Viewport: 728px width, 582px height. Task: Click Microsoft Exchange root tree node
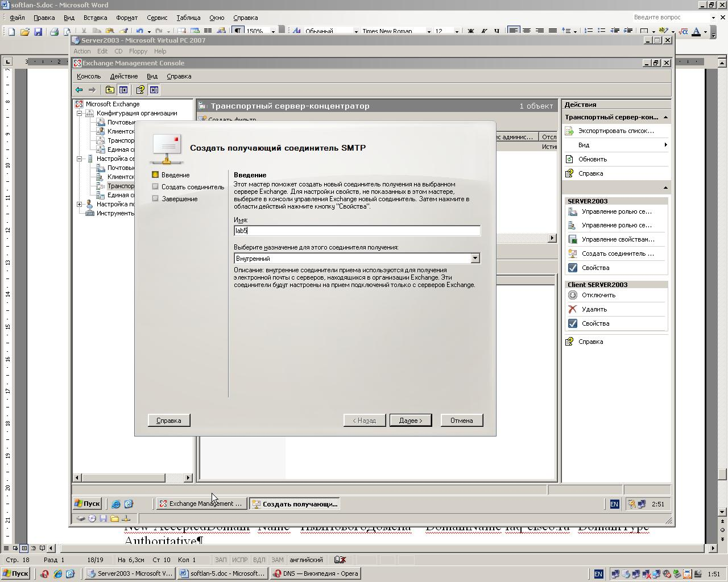112,104
